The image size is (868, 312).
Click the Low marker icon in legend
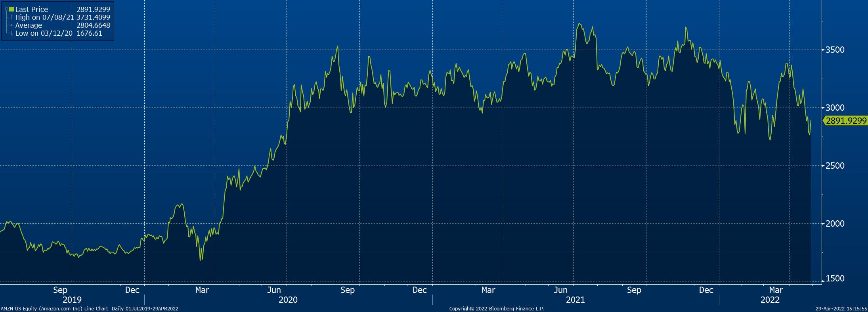tap(11, 33)
